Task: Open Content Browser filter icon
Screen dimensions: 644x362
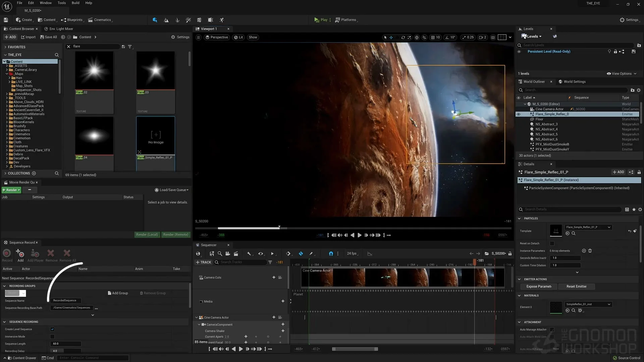Action: click(130, 47)
